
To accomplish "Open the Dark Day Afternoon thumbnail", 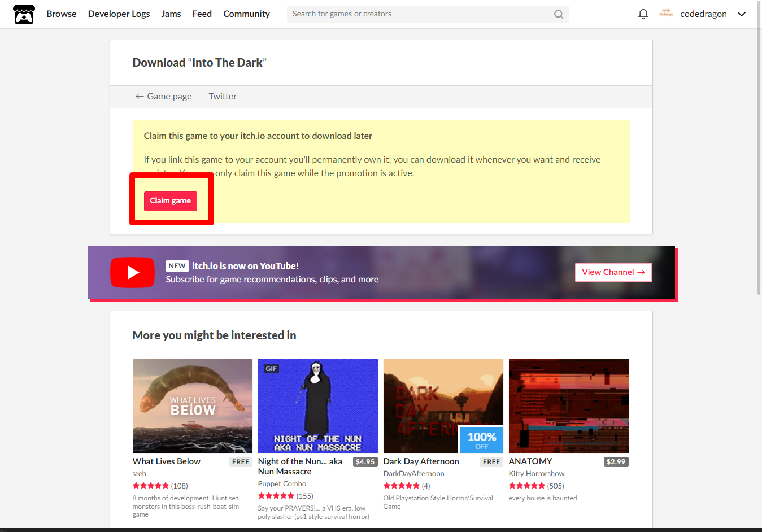I will coord(443,406).
